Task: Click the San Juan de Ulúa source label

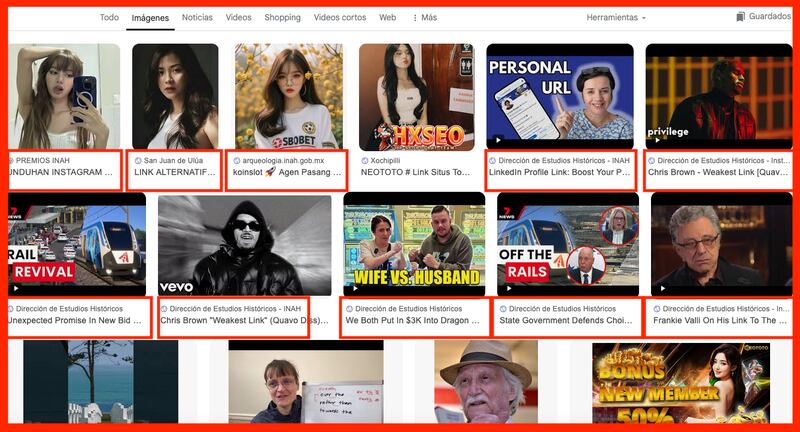Action: [x=173, y=160]
